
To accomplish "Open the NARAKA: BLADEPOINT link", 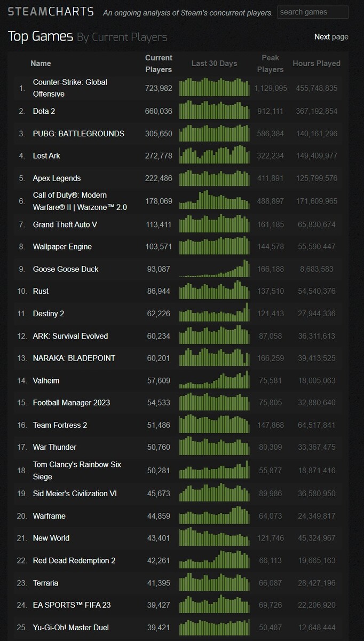I will pos(74,358).
